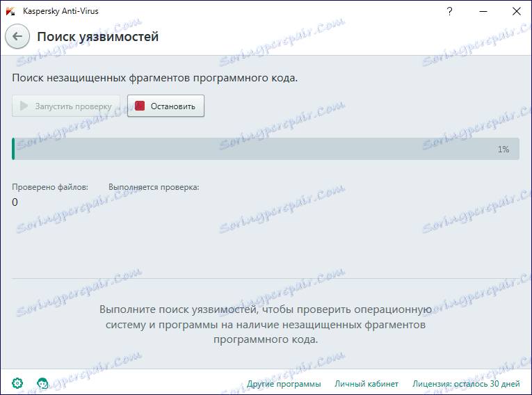Click the Выполните поиск уязвимостей hint paragraph
Image resolution: width=532 pixels, height=395 pixels.
[266, 325]
